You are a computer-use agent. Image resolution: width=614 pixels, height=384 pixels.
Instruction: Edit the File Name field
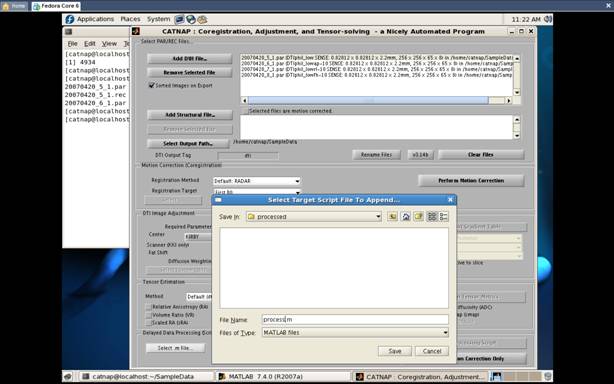click(x=355, y=319)
